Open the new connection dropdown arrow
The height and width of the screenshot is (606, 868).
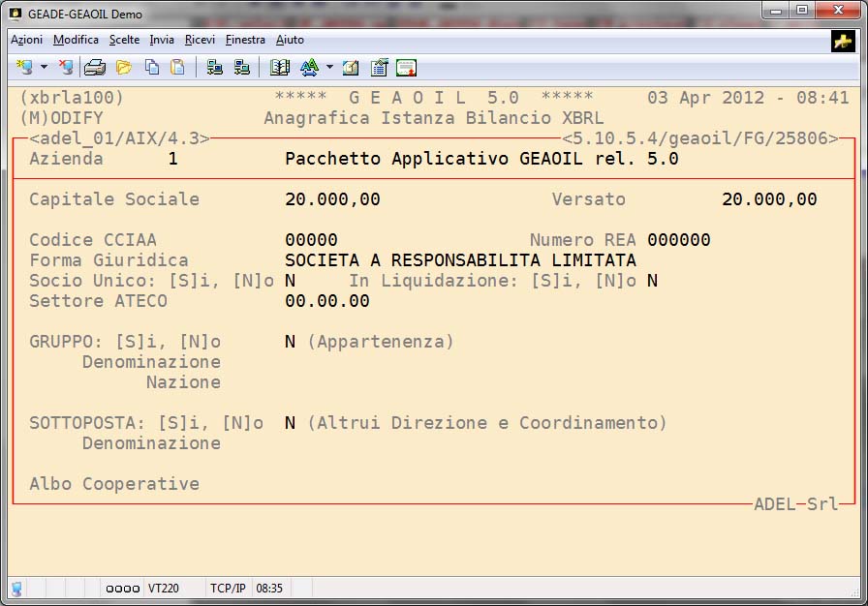(x=44, y=68)
